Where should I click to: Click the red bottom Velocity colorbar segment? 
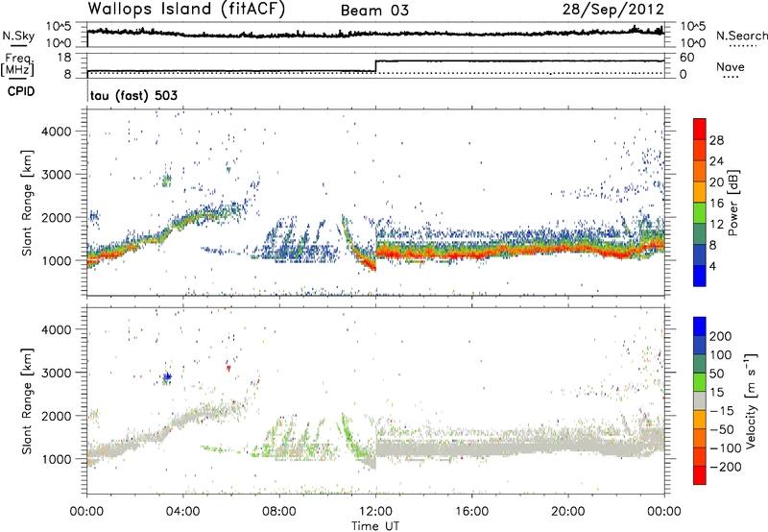[x=700, y=475]
